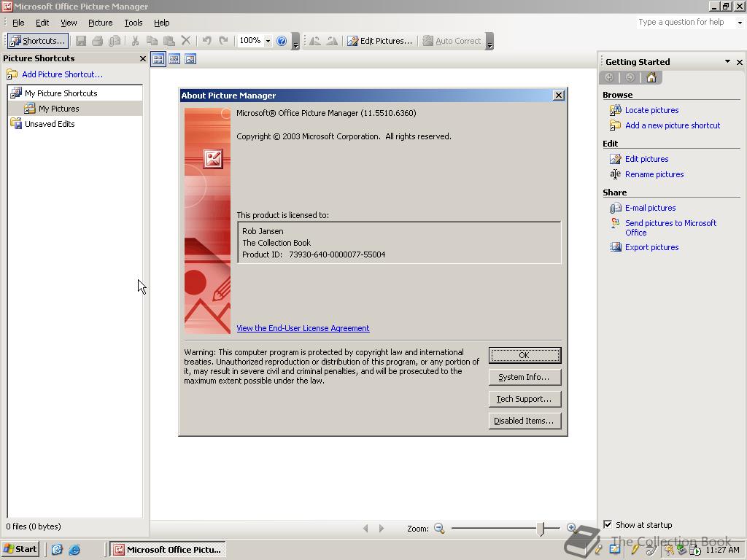The height and width of the screenshot is (560, 747).
Task: Switch to Filmstrip view icon
Action: 174,59
